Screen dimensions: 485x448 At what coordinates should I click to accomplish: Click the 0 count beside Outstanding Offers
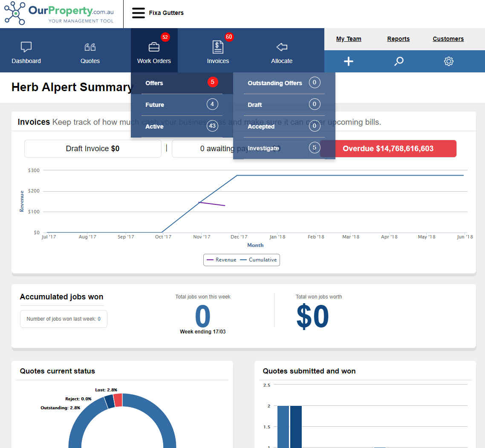(x=315, y=83)
